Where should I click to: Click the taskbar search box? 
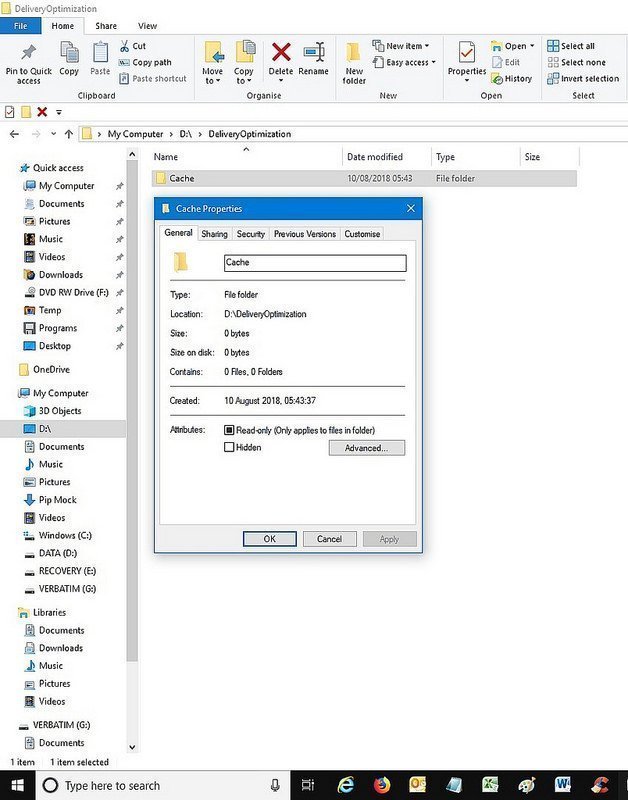163,785
